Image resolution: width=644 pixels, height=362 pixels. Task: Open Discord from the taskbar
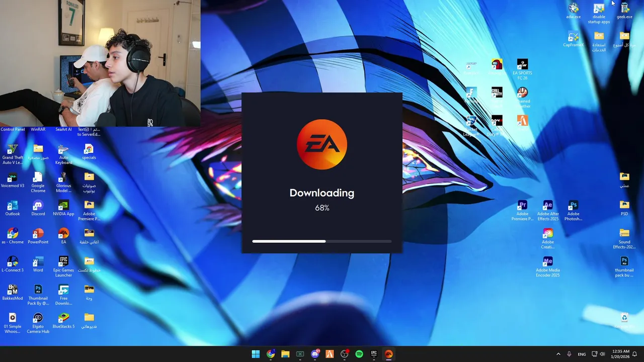[x=315, y=354]
